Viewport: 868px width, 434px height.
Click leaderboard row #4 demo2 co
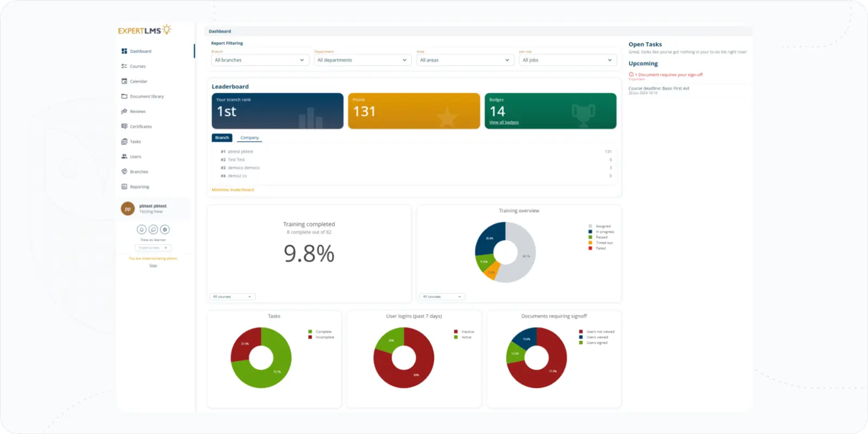coord(416,176)
